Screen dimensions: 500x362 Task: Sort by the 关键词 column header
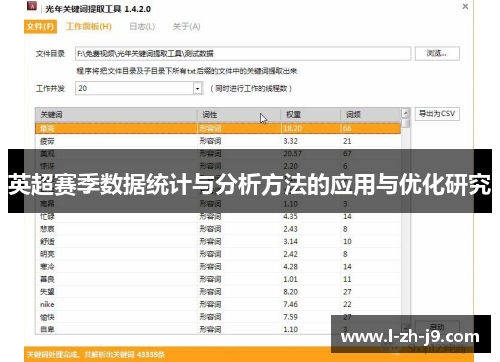coord(116,115)
